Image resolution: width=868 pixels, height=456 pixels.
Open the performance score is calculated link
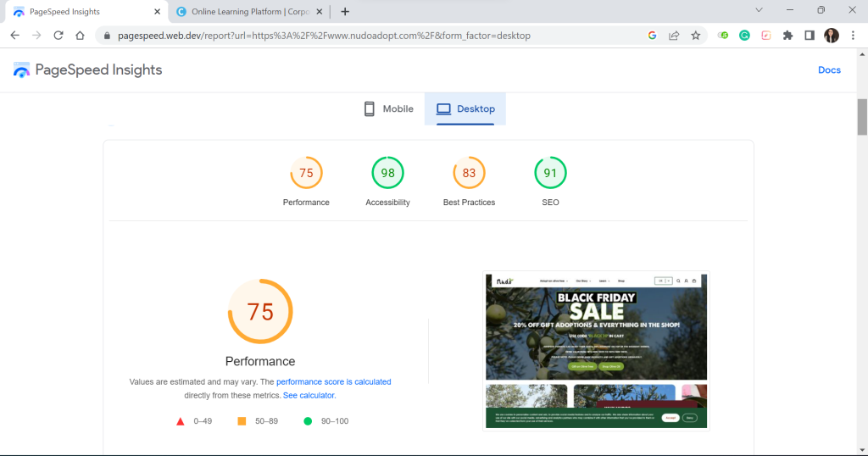(333, 382)
